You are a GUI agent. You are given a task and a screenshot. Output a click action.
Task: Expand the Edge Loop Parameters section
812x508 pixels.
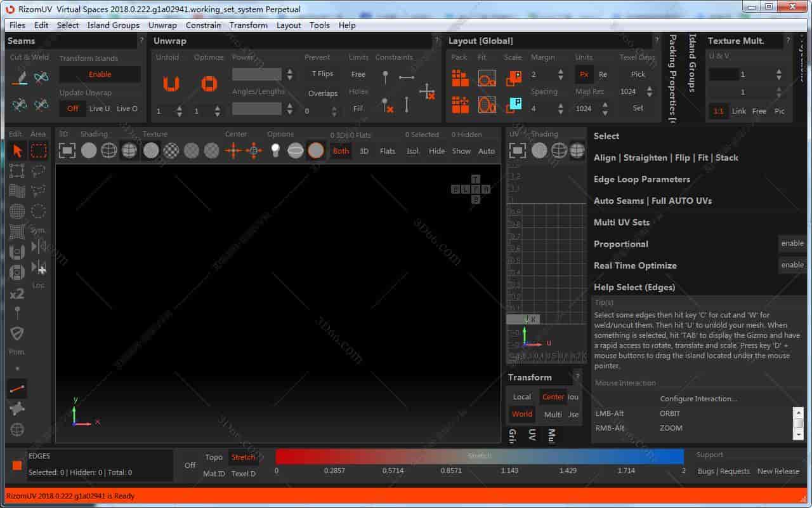(641, 179)
